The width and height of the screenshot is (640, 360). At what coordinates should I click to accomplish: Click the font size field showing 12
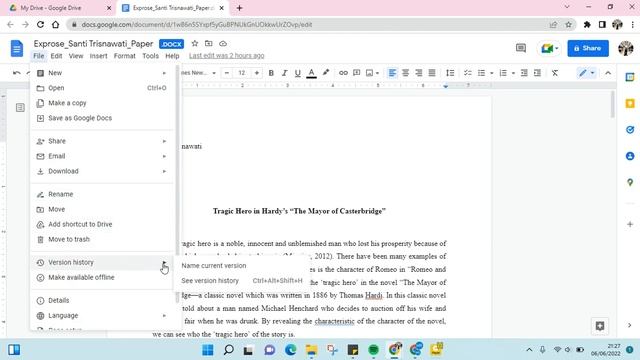pyautogui.click(x=242, y=73)
